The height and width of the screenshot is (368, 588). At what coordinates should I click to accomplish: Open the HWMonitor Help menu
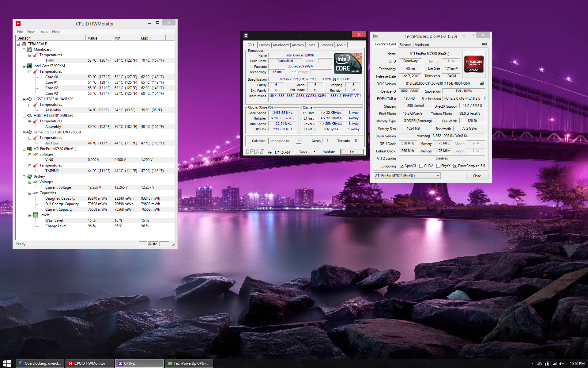point(56,32)
